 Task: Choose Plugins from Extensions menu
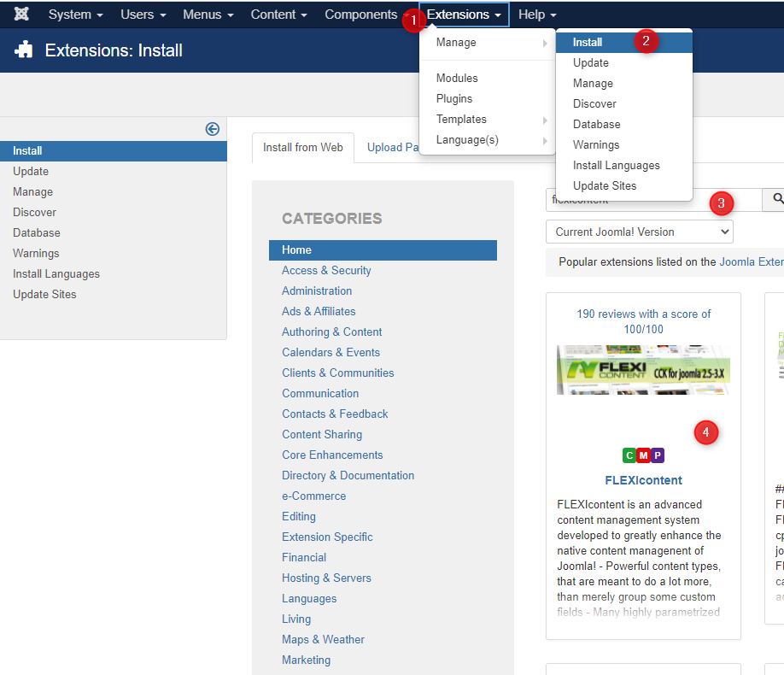[487, 98]
